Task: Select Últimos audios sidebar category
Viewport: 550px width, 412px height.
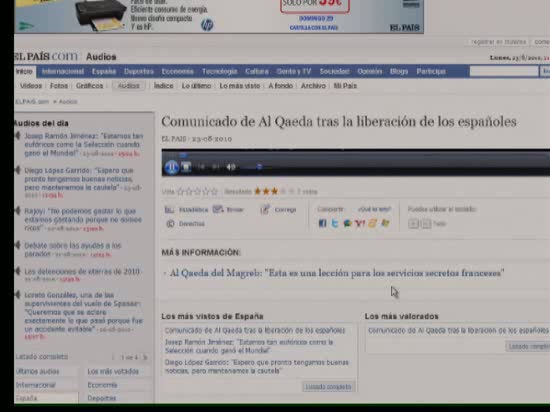Action: (38, 372)
